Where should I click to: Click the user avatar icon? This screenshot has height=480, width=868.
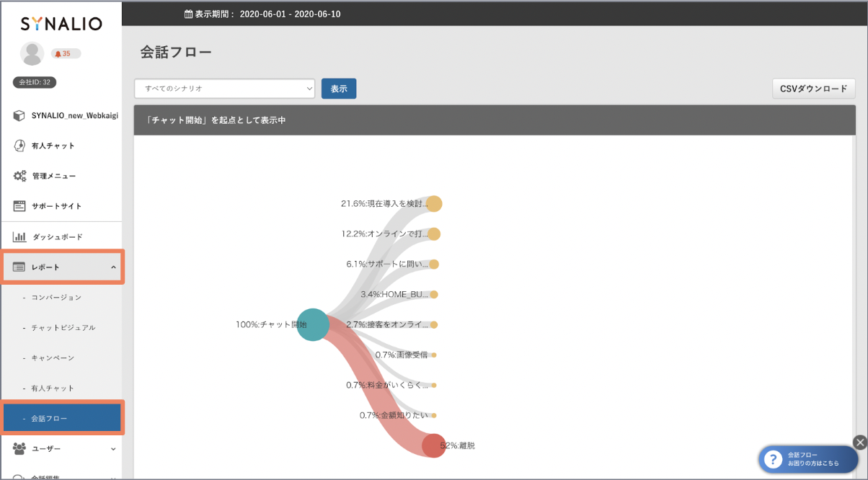pyautogui.click(x=32, y=53)
